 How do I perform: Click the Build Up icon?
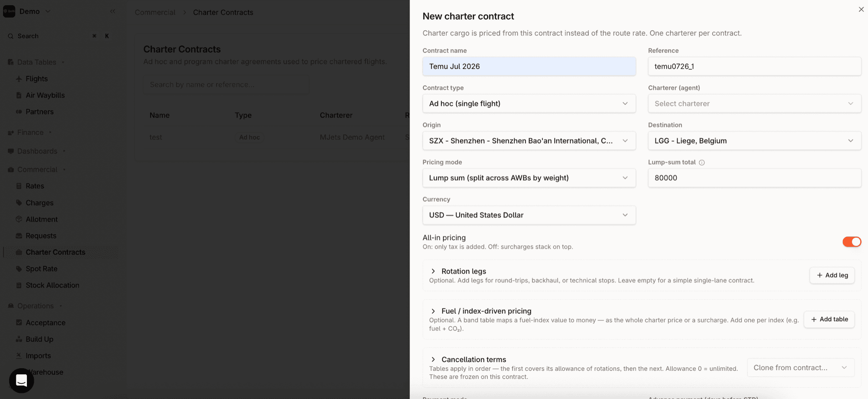point(19,339)
